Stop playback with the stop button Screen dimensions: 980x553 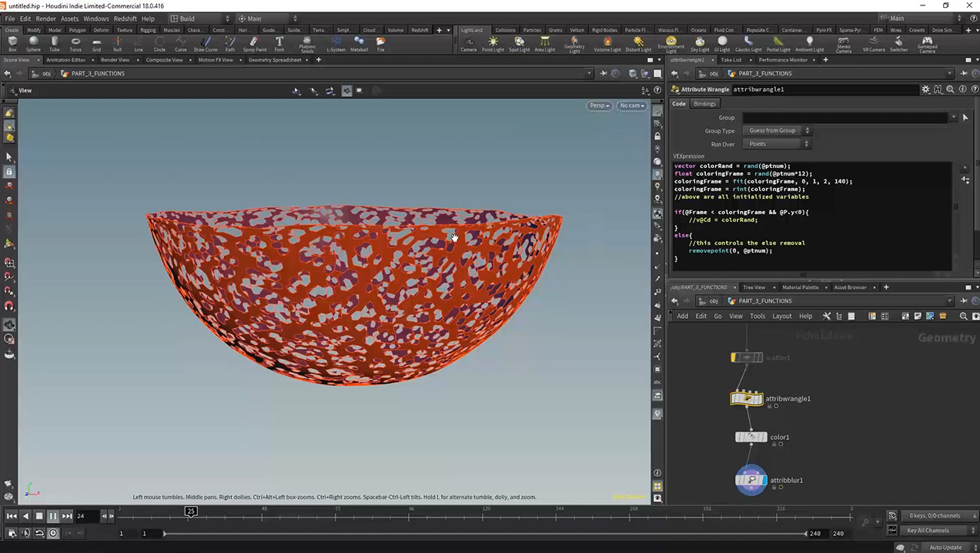39,516
